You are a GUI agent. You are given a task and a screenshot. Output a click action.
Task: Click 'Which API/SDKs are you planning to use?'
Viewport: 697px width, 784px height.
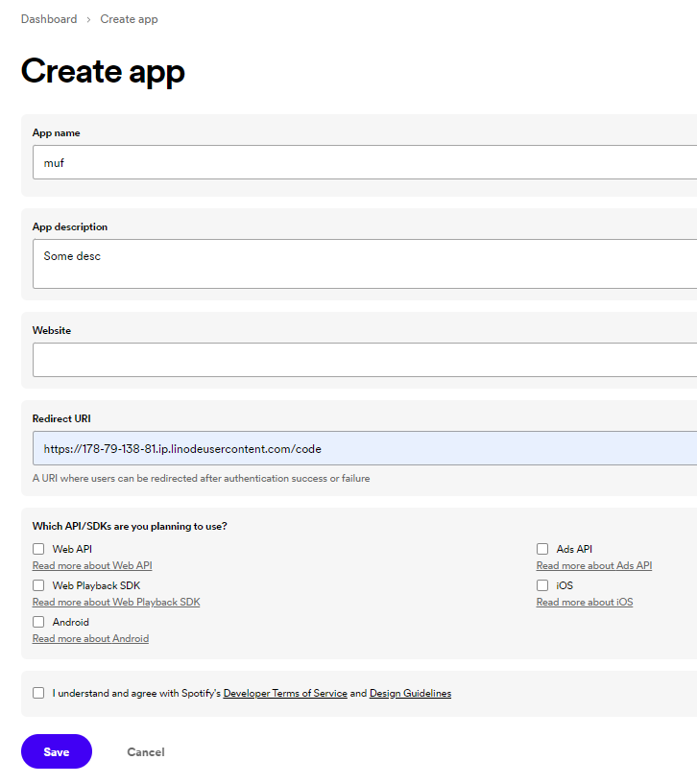pyautogui.click(x=130, y=526)
